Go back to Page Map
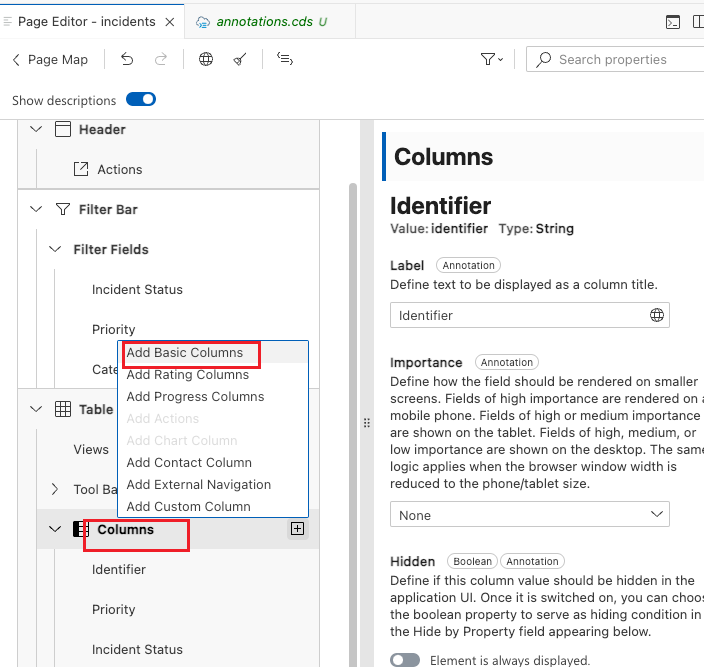 pos(50,60)
